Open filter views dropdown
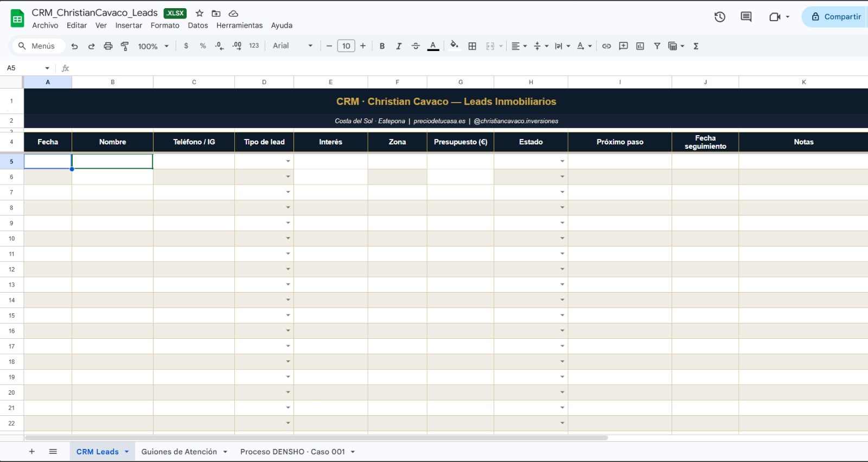Viewport: 868px width, 462px height. [x=676, y=46]
